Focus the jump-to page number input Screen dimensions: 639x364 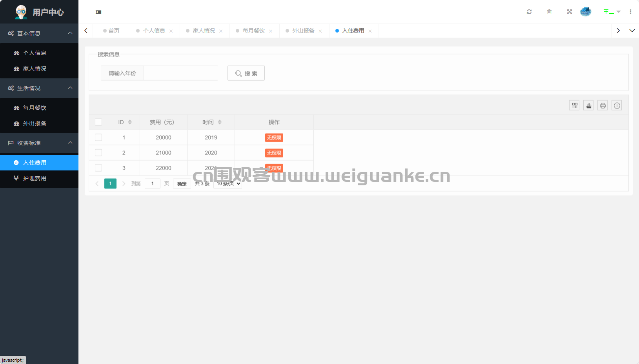tap(153, 183)
